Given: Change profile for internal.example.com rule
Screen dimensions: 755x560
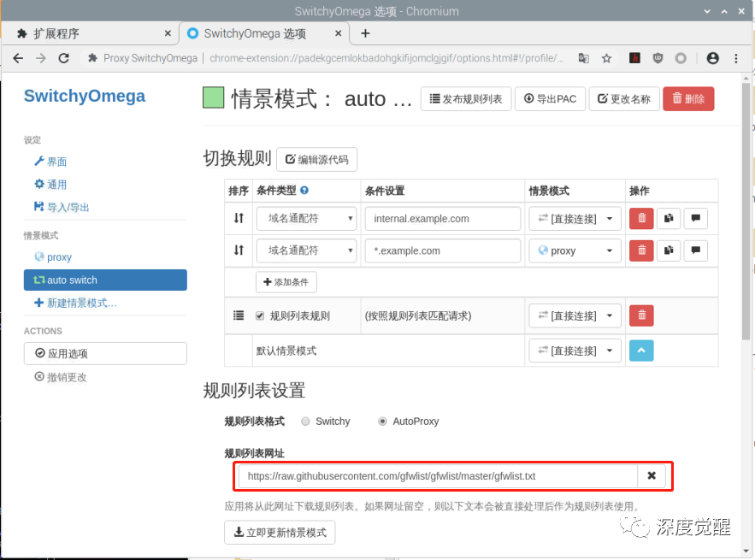Looking at the screenshot, I should pos(575,219).
